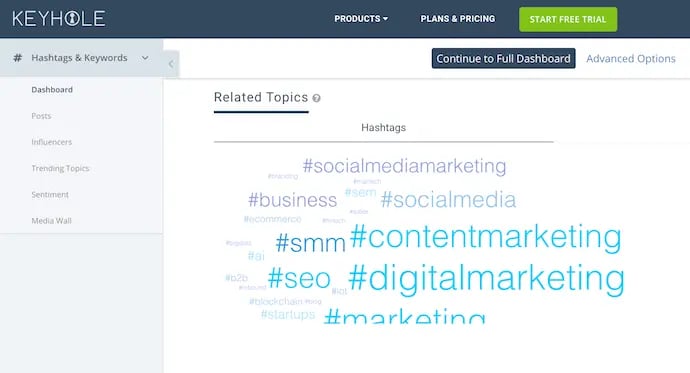Expand the Hashtags & Keywords chevron
The height and width of the screenshot is (373, 690).
[x=145, y=58]
